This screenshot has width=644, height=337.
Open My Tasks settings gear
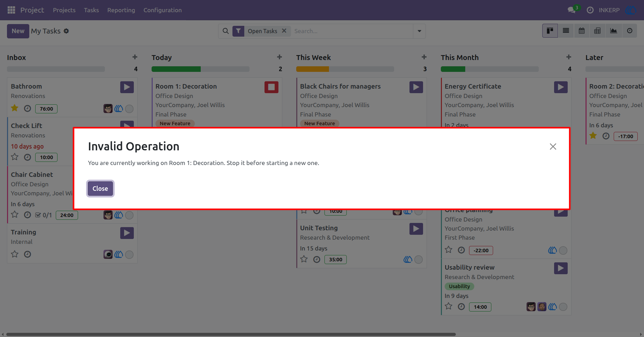pyautogui.click(x=66, y=31)
